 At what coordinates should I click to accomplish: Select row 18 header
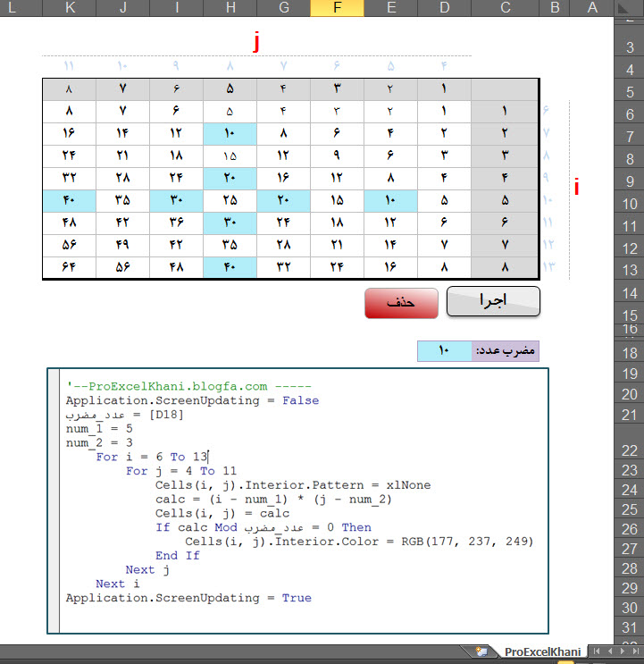point(629,353)
